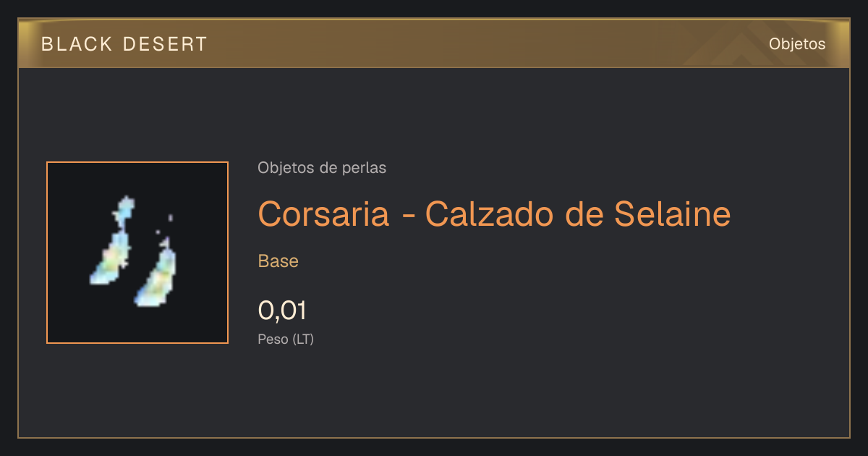The image size is (868, 456).
Task: Click the BLACK DESERT logo text
Action: tap(124, 44)
